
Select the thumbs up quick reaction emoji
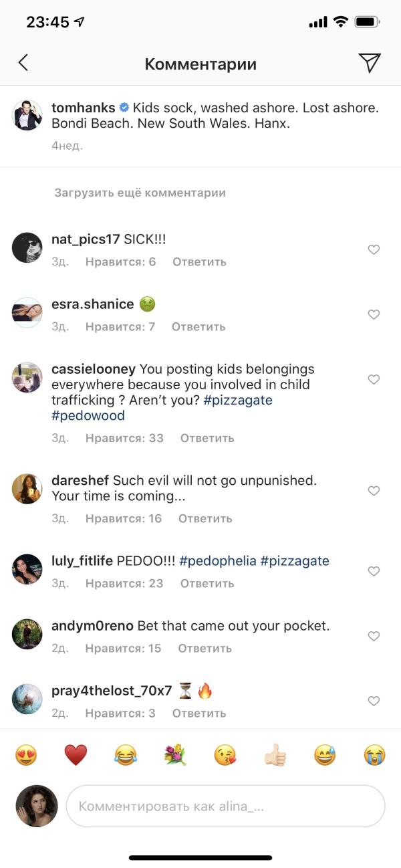coord(274,753)
